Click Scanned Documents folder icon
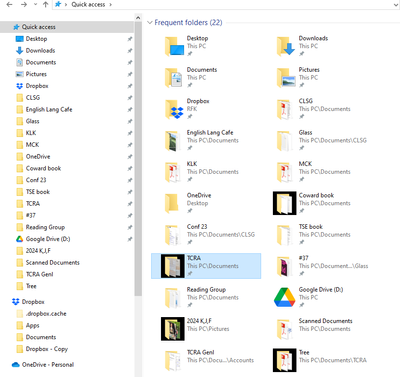Viewport: 400px width, 377px height. coord(284,329)
